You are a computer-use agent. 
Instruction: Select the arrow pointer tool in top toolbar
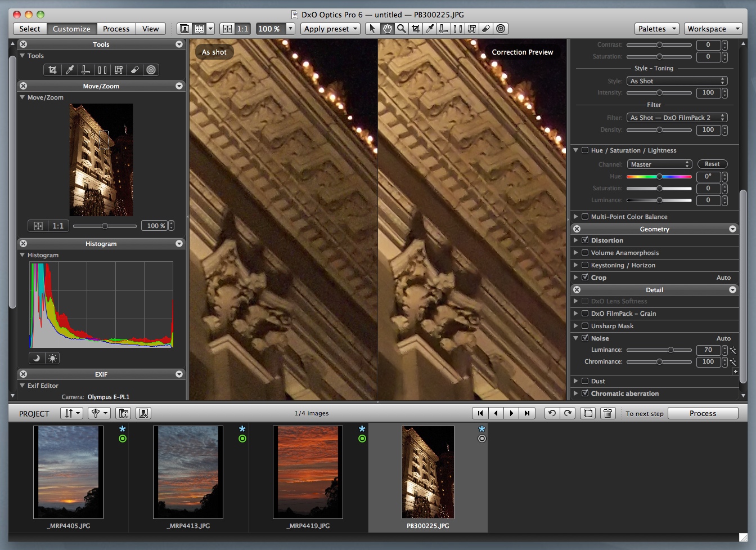pyautogui.click(x=372, y=29)
